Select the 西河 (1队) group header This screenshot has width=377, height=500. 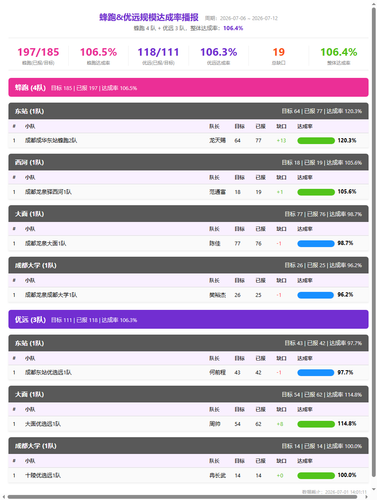coord(188,162)
